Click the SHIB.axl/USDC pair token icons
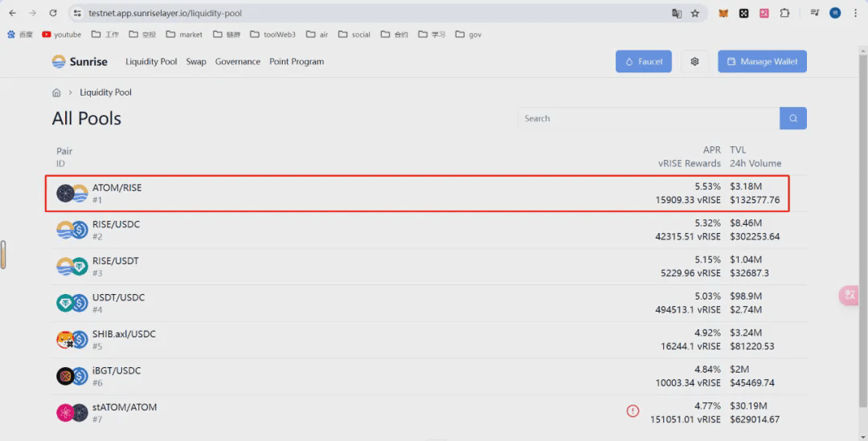The width and height of the screenshot is (868, 441). 72,339
